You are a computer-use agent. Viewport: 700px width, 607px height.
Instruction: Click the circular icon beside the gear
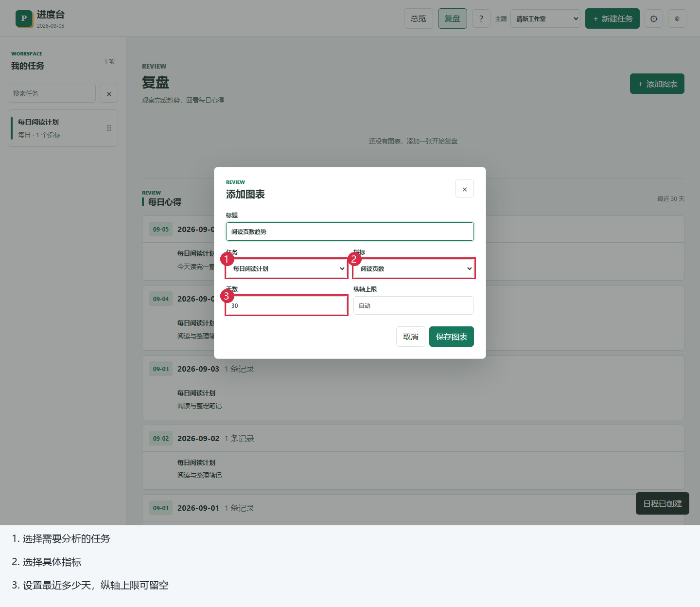pos(677,19)
